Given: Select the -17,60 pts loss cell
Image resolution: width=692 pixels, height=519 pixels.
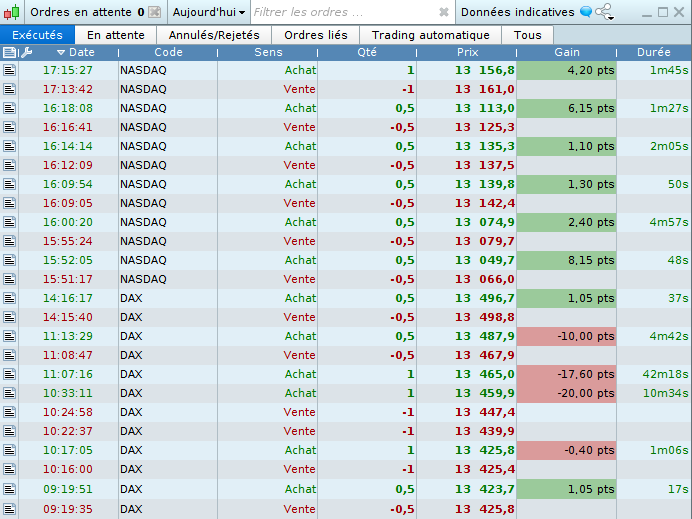Looking at the screenshot, I should [566, 374].
